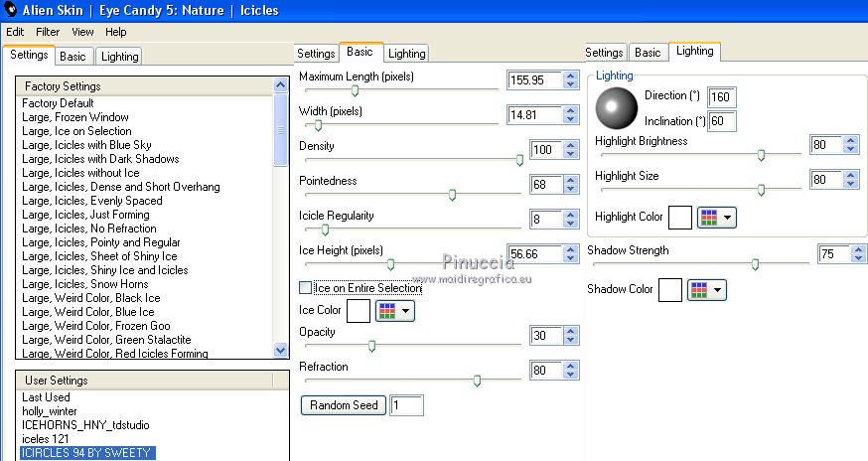
Task: Open the Highlight Color palette grid dropdown
Action: [717, 218]
